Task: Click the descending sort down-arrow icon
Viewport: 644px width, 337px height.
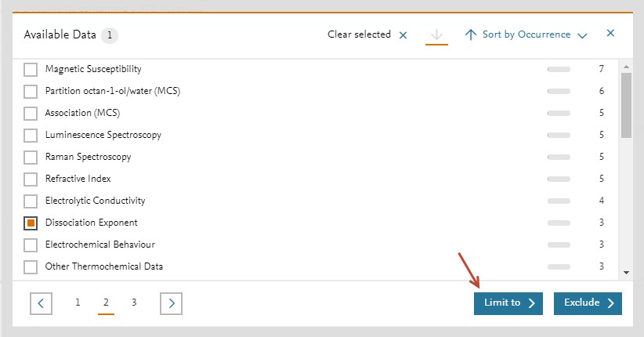Action: pyautogui.click(x=436, y=35)
